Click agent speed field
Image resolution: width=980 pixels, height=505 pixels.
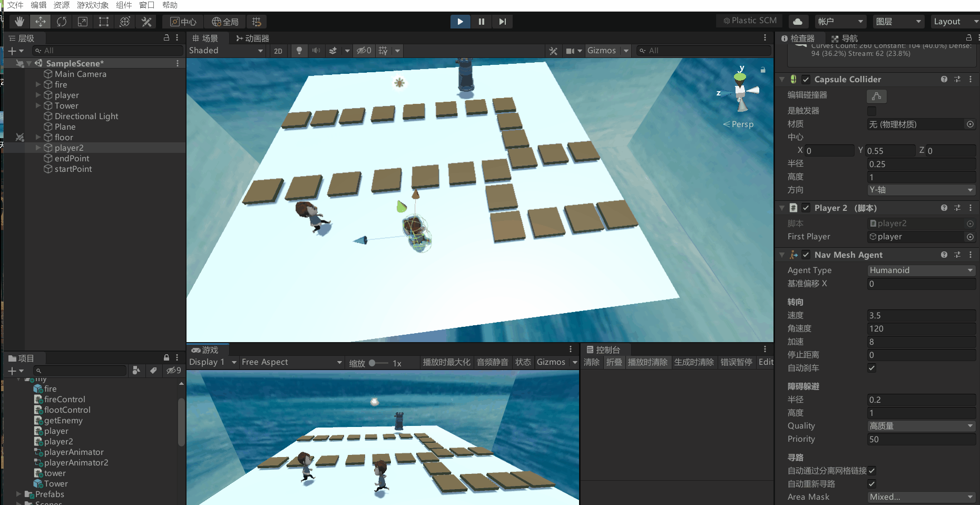click(922, 315)
